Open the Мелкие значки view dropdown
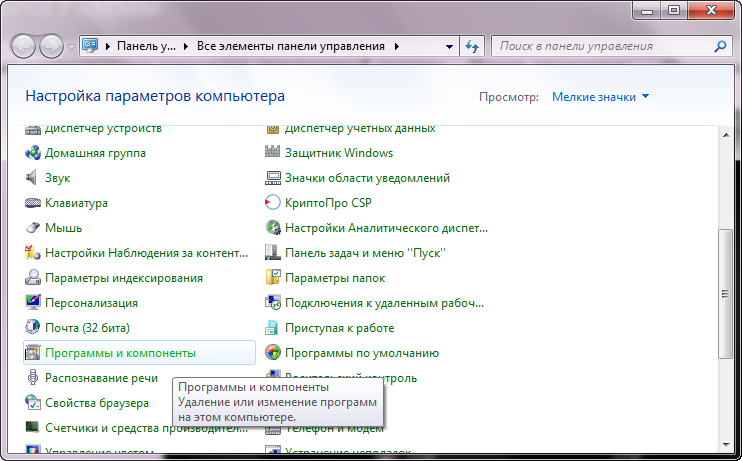This screenshot has width=742, height=461. pos(601,97)
